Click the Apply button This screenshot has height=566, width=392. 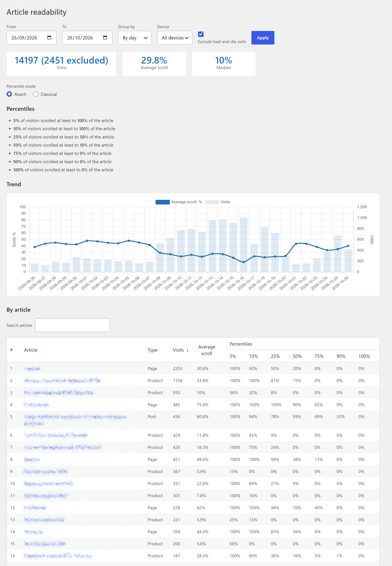click(x=263, y=38)
